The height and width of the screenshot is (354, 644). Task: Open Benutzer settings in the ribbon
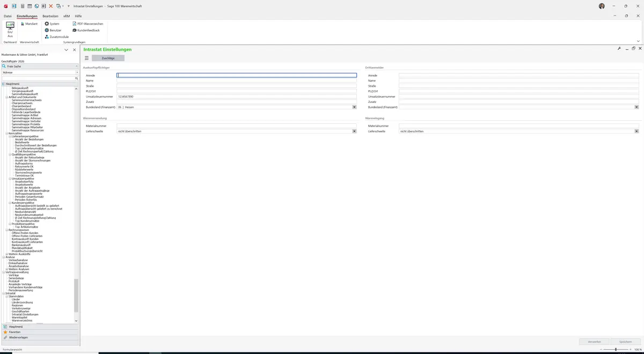pyautogui.click(x=53, y=30)
